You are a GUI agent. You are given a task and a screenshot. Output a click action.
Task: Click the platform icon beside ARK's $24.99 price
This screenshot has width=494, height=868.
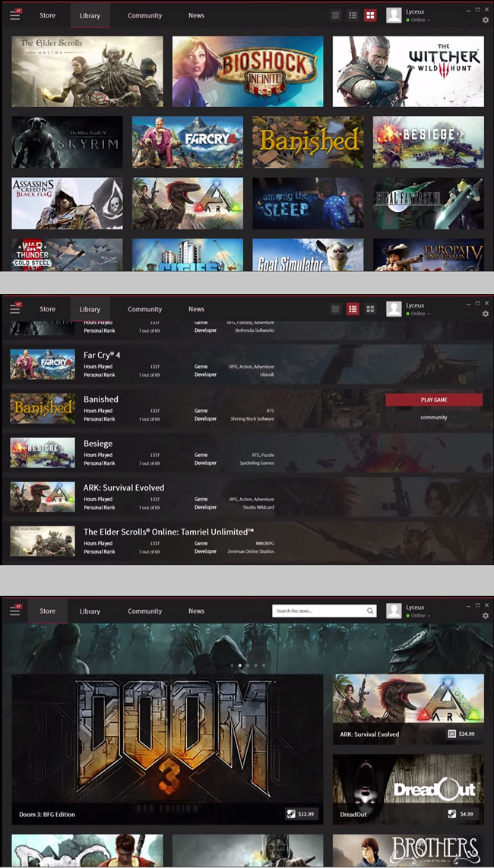click(452, 734)
